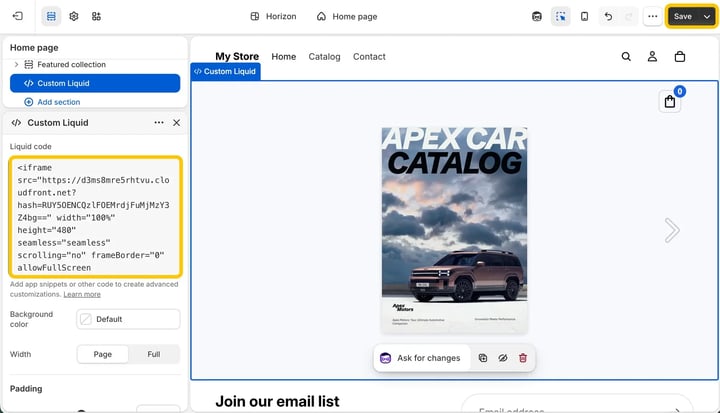Click Ask for changes button
Screen dimensions: 720x413
[x=422, y=358]
